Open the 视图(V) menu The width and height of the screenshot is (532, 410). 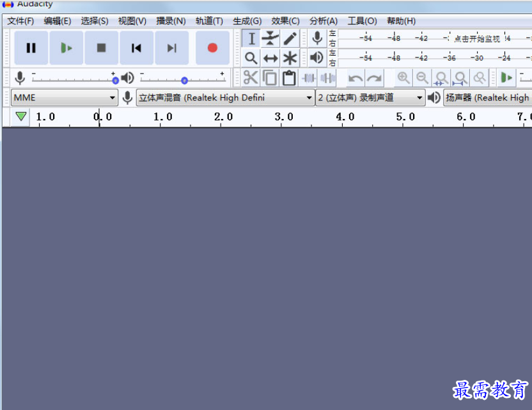click(132, 21)
